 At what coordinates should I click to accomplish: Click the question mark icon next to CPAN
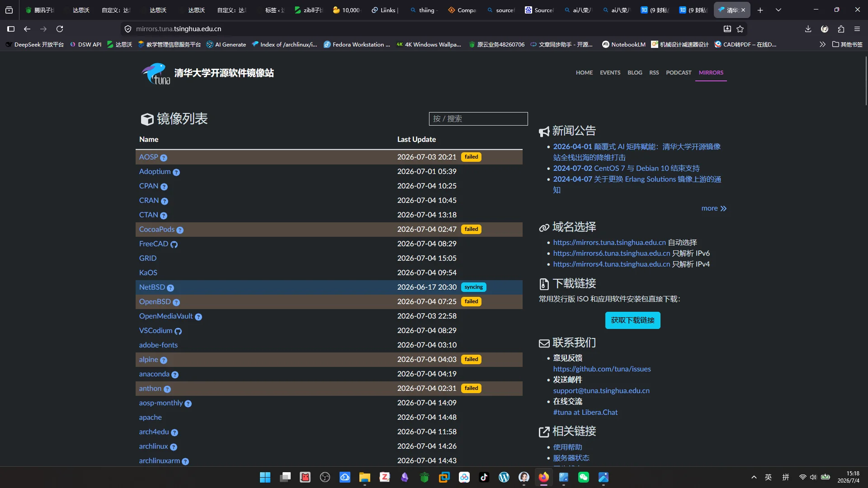[164, 187]
